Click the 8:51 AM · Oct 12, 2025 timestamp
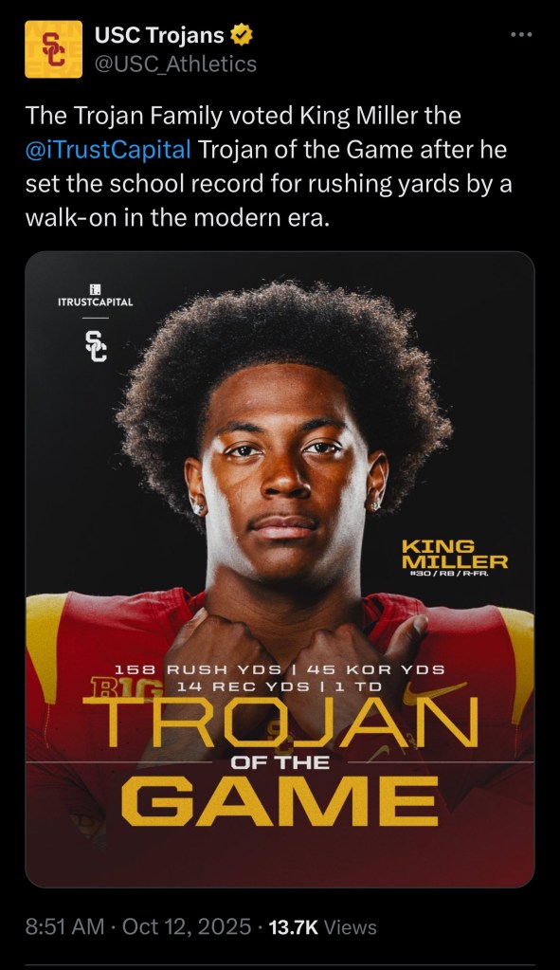Viewport: 560px width, 970px height. pyautogui.click(x=138, y=926)
